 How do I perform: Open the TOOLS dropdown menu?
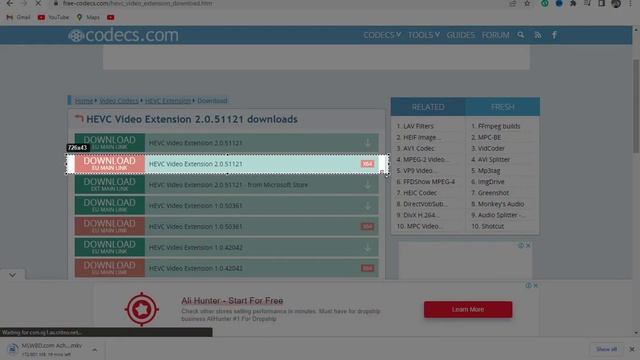pyautogui.click(x=424, y=35)
